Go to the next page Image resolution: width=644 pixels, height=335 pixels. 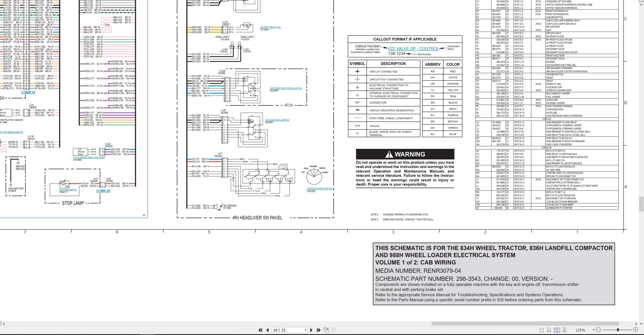click(311, 330)
